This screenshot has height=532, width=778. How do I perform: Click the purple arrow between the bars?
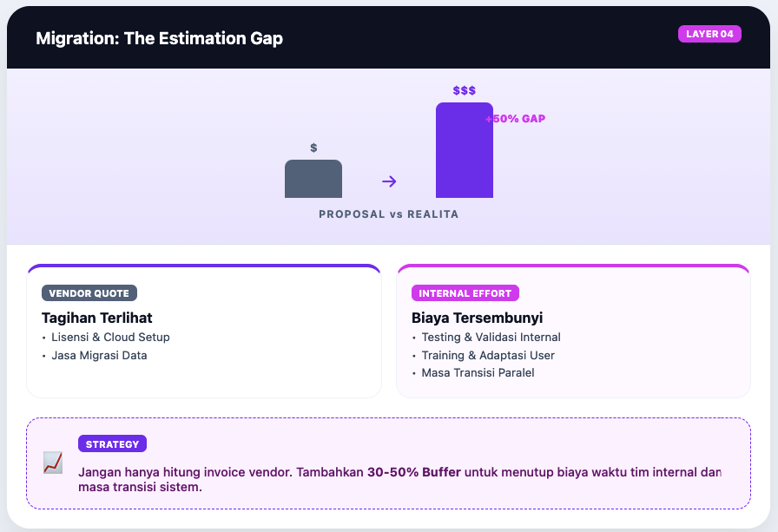[389, 181]
